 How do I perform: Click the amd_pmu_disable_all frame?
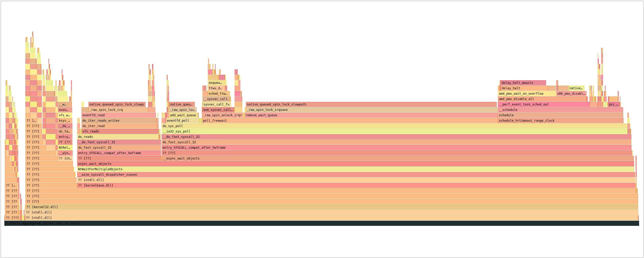pyautogui.click(x=542, y=99)
